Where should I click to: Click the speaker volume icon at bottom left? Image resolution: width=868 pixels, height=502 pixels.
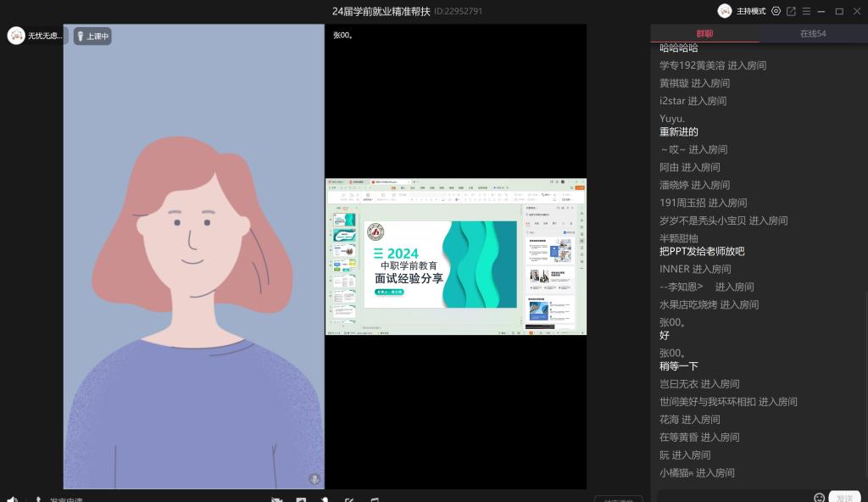(12, 499)
